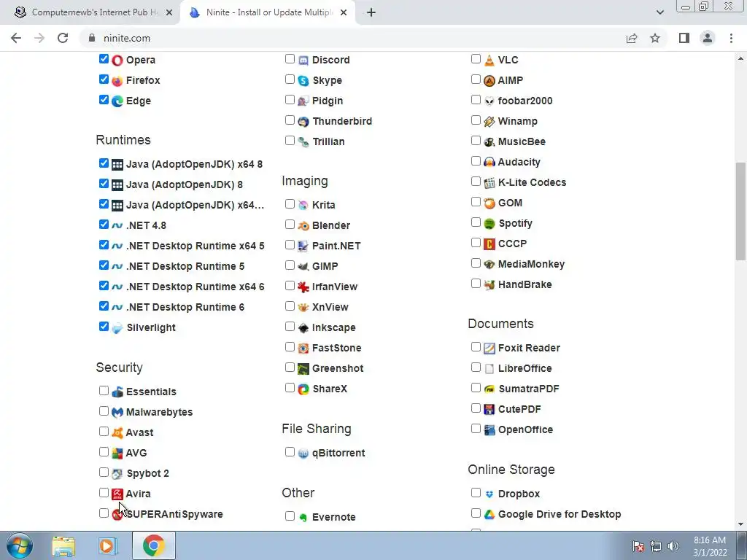Click the Skype icon
The width and height of the screenshot is (747, 560).
click(x=303, y=80)
